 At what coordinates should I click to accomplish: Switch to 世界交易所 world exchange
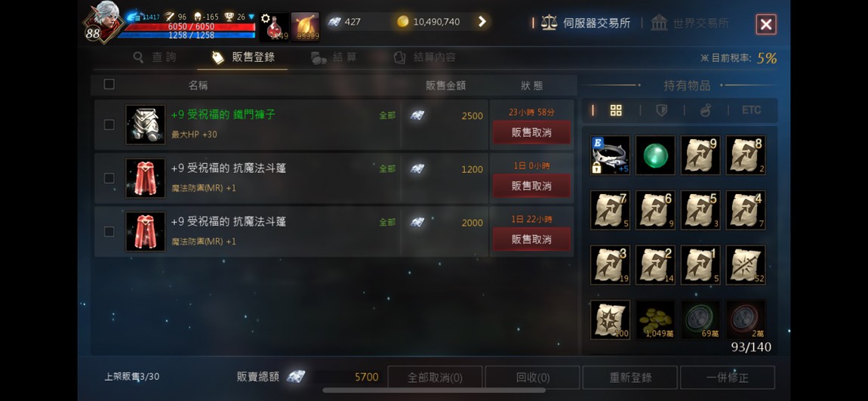(x=690, y=23)
